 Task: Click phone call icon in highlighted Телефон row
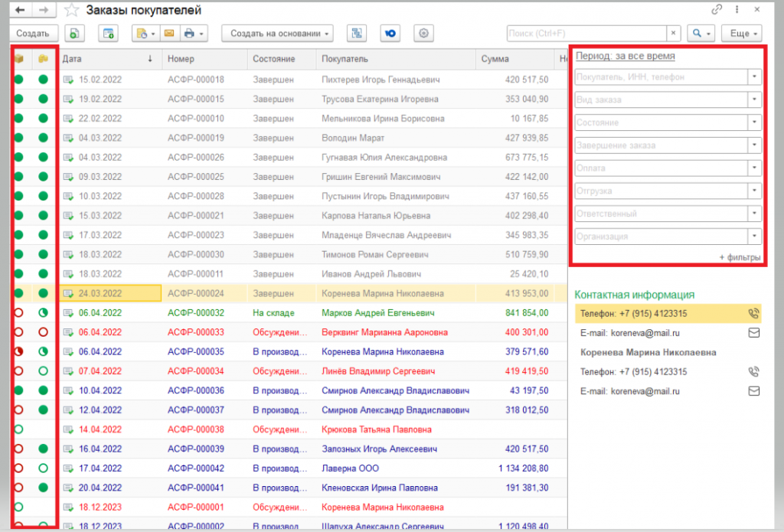753,314
